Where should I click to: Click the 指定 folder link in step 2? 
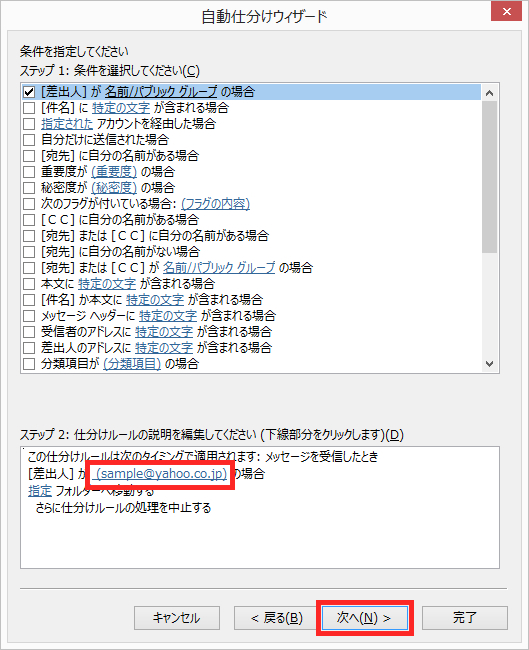click(40, 491)
